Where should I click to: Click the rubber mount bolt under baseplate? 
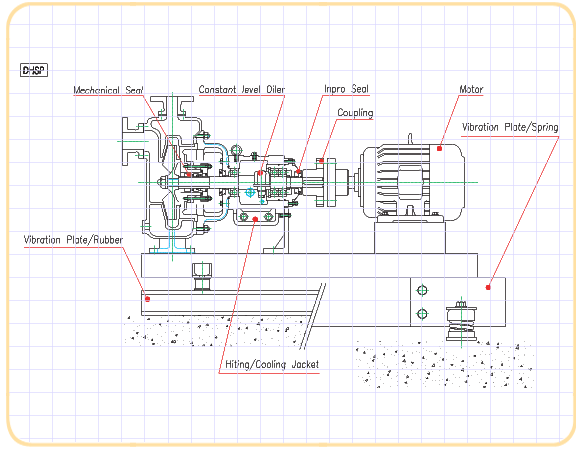click(x=202, y=277)
